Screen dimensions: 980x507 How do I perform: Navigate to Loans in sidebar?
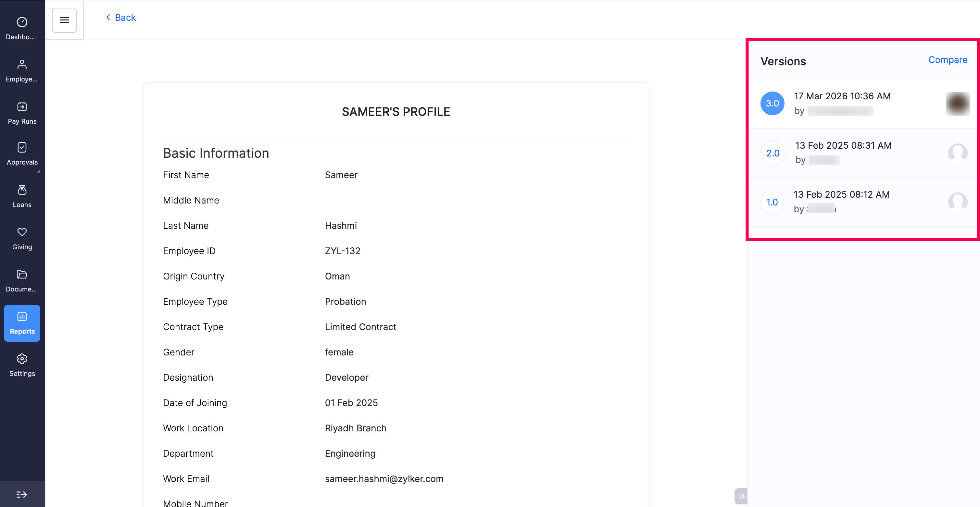(x=22, y=190)
